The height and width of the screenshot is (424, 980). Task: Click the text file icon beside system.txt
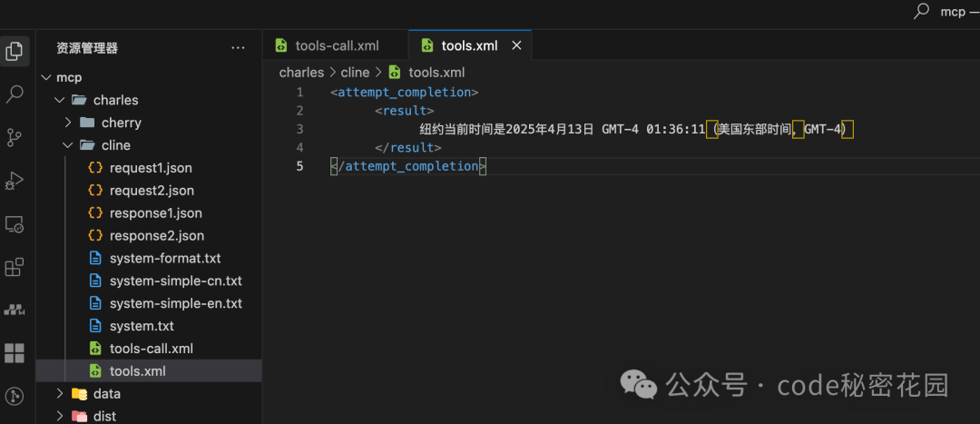coord(95,326)
